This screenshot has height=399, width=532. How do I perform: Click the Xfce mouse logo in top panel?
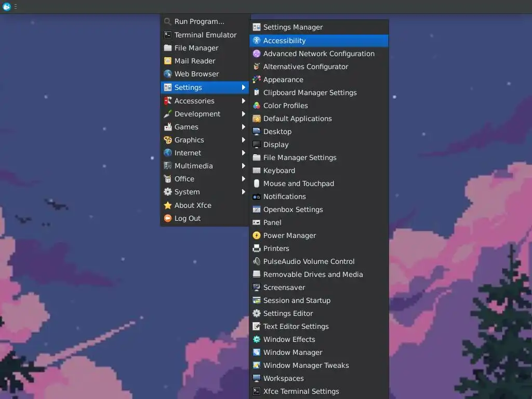[6, 6]
